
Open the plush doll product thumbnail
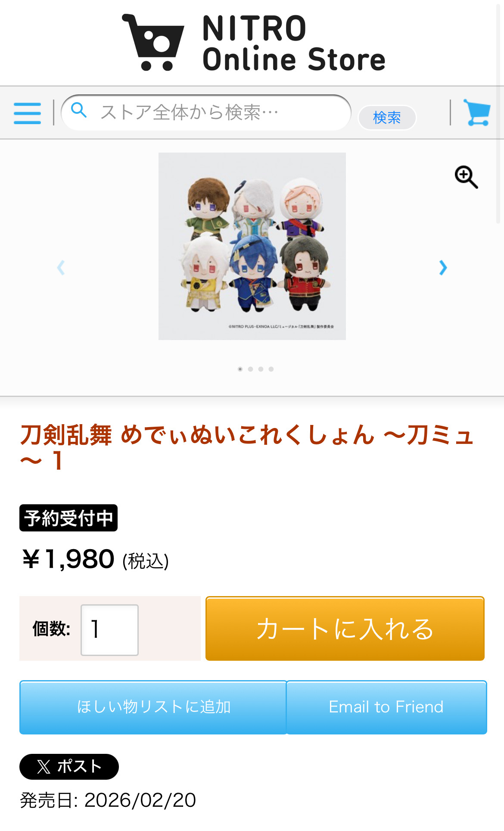point(252,246)
